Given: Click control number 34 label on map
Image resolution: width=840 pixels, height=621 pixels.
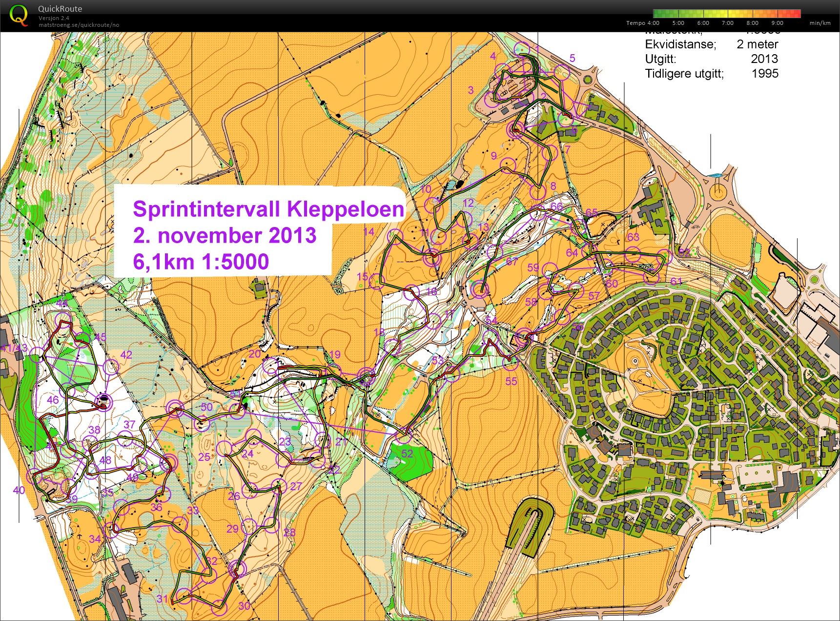Looking at the screenshot, I should 95,538.
